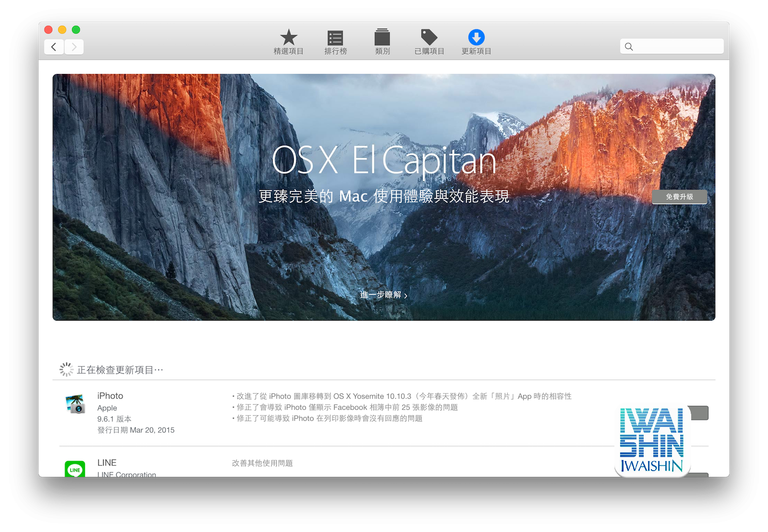Click the iPhoto note about Facebook albums

click(x=345, y=407)
